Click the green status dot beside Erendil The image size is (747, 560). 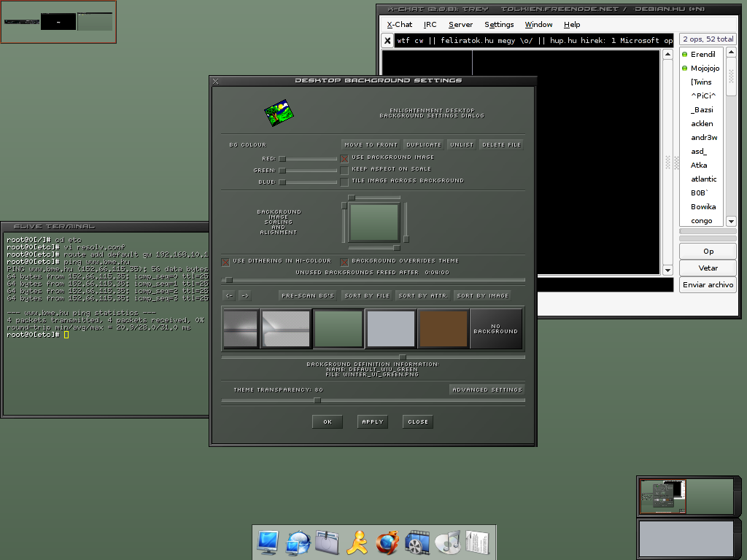[x=684, y=54]
